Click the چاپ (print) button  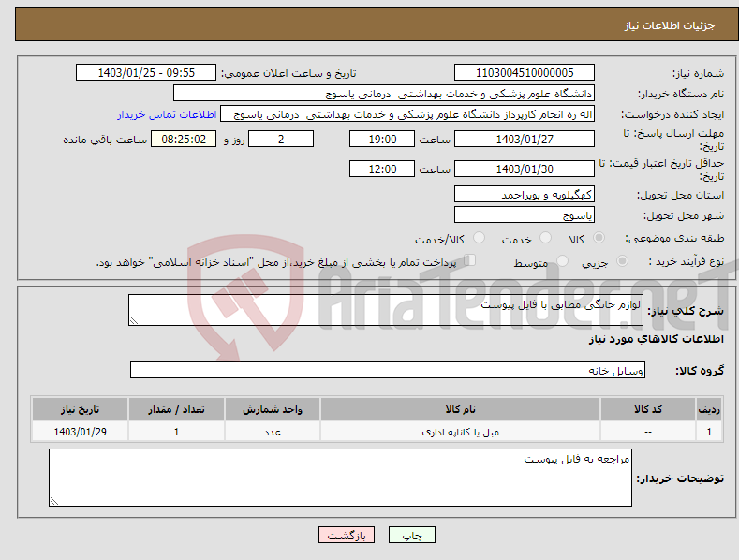point(412,535)
